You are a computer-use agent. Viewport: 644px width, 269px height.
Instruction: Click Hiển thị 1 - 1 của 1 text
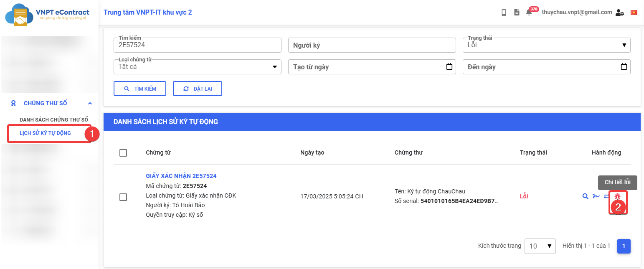586,246
